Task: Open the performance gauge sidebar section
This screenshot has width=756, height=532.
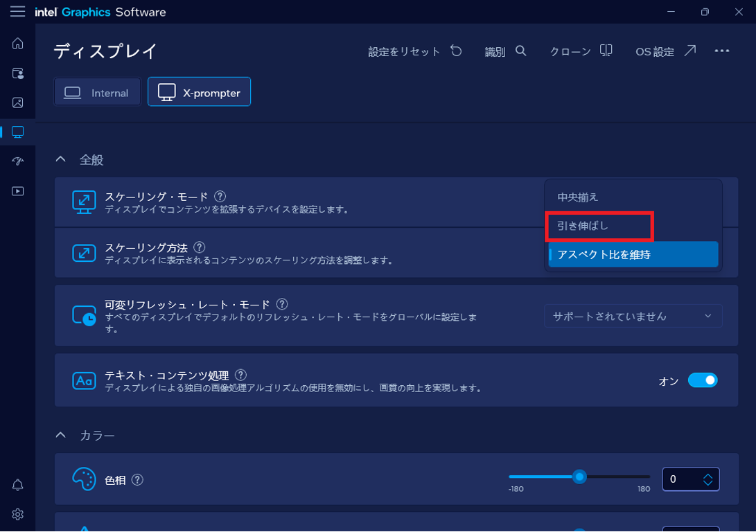Action: (18, 161)
